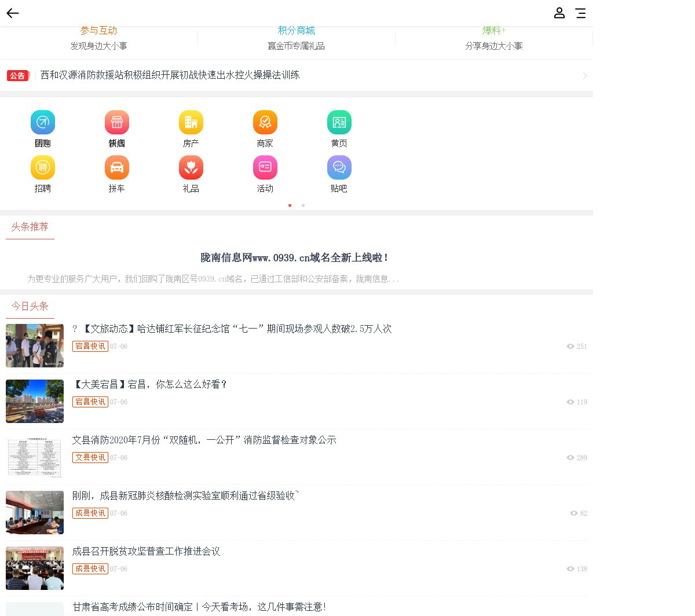Viewport: 695px width, 616px height.
Task: Open the user profile icon
Action: click(x=559, y=13)
